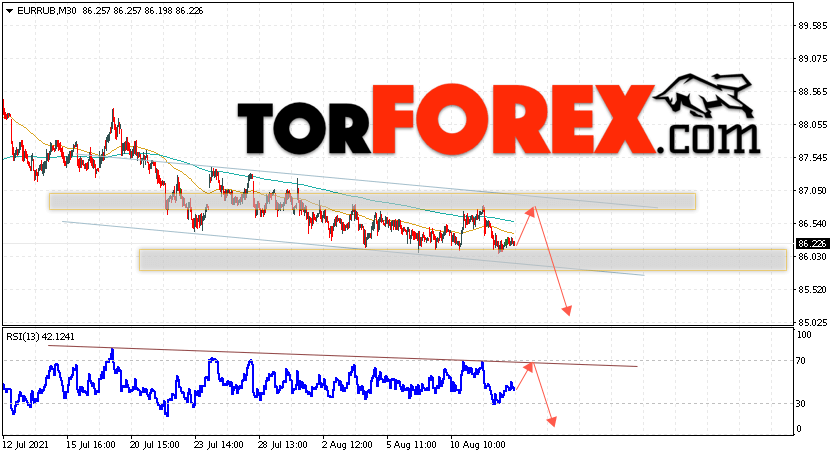Select the RSI(13) 42.1241 indicator label
Screen dimensions: 834x456
40,337
